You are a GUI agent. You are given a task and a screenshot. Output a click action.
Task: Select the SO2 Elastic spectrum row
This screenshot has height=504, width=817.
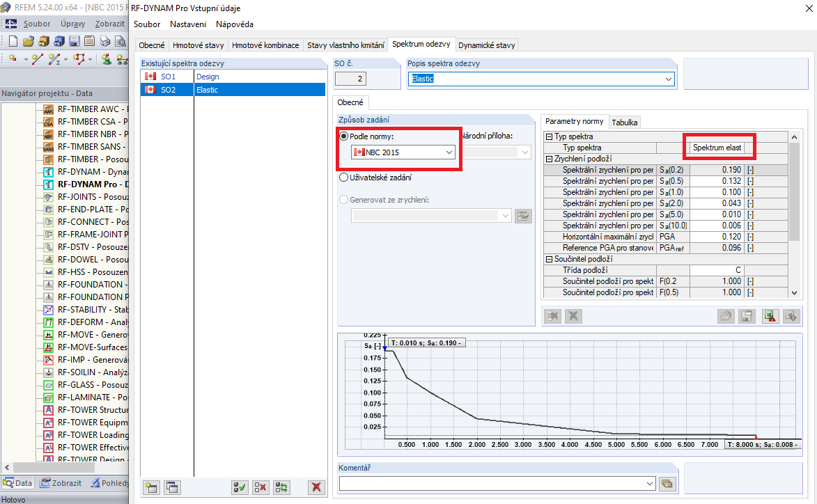pos(233,90)
